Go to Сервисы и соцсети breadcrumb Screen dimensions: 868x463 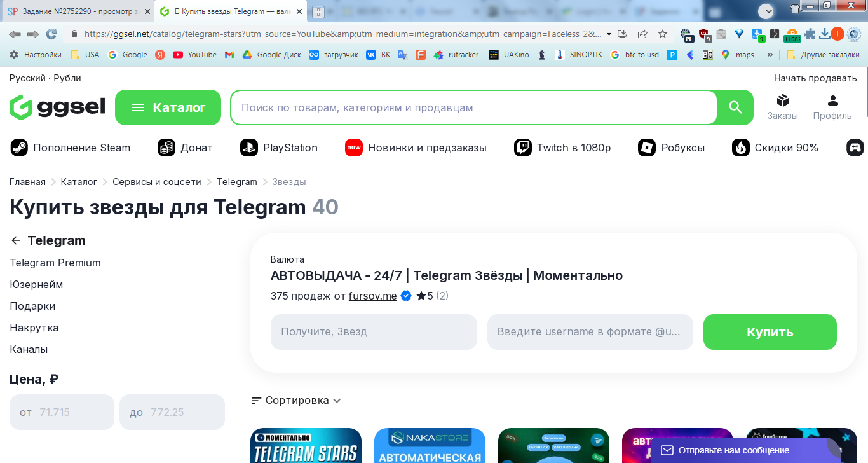[x=157, y=182]
